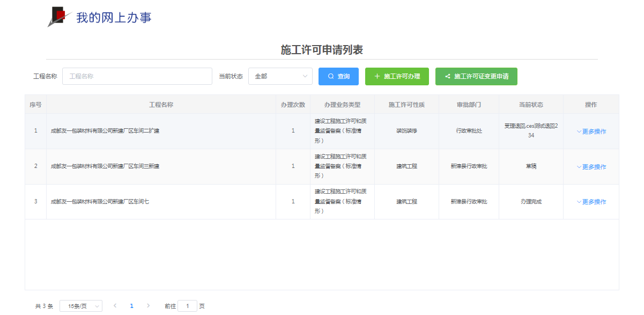Screen dimensions: 644x315
Task: Click the 办理完成 status cell
Action: (x=530, y=201)
